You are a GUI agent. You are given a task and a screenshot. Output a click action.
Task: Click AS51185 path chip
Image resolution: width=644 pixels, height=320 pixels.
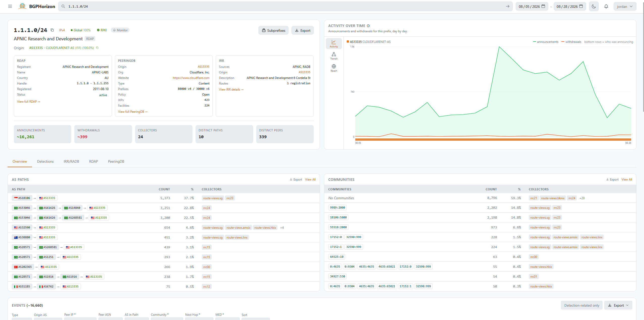tap(22, 286)
